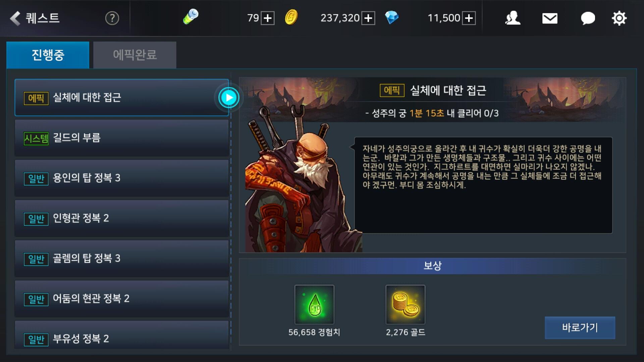This screenshot has height=362, width=644.
Task: Select the 어둠의 현관 정복 2 quest
Action: tap(122, 299)
